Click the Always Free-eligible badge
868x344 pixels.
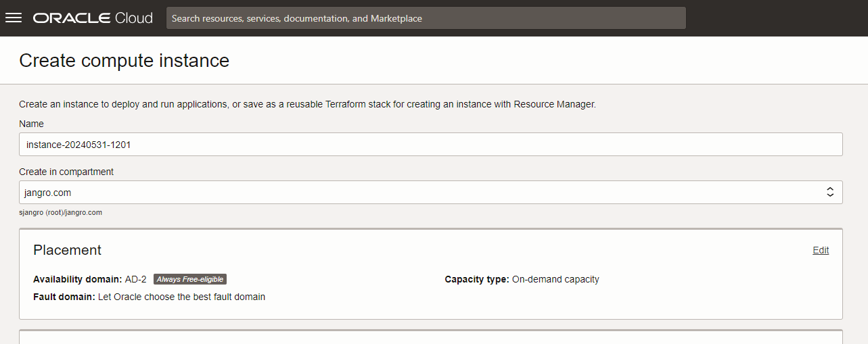(189, 279)
